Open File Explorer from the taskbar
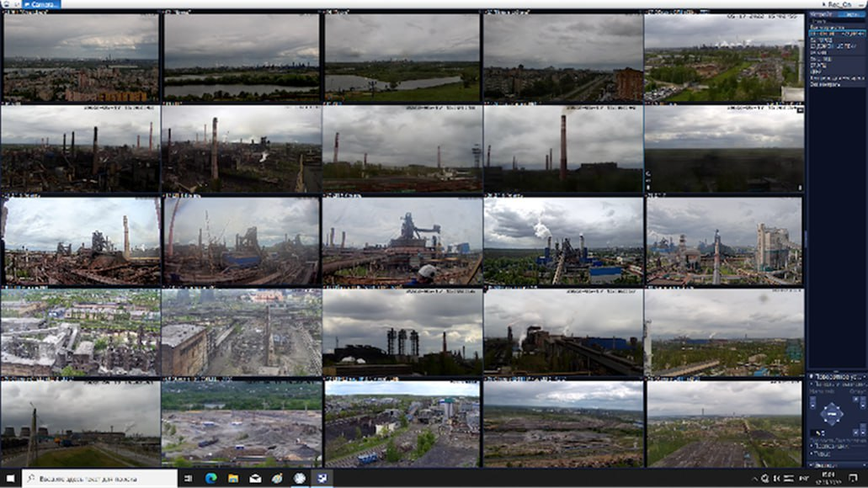 coord(233,478)
